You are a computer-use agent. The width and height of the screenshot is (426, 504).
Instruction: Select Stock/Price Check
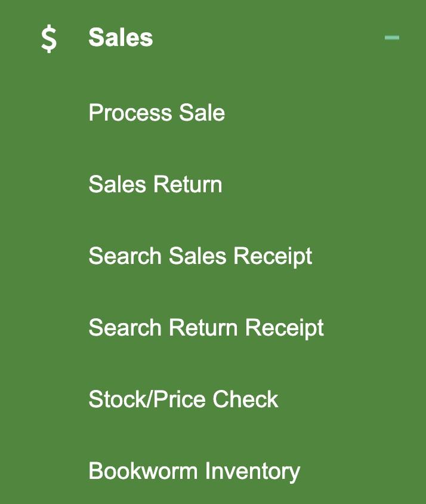tap(183, 399)
